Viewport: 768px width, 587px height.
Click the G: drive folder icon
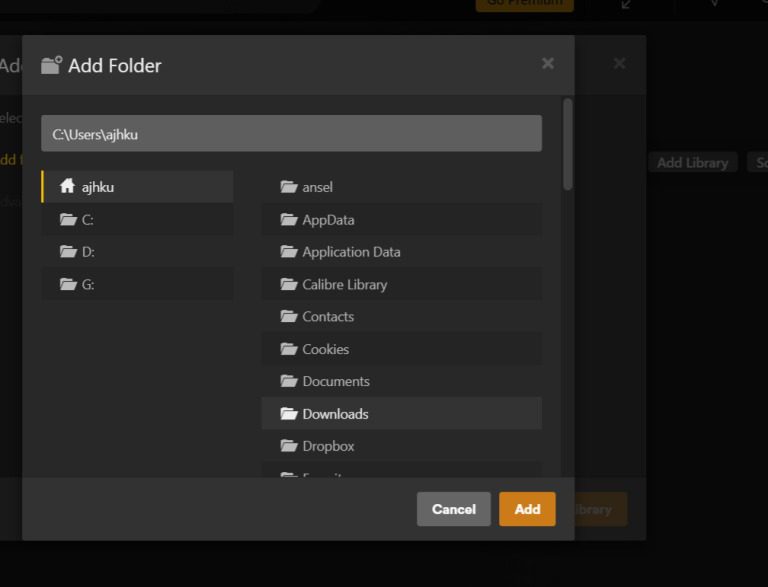tap(68, 284)
